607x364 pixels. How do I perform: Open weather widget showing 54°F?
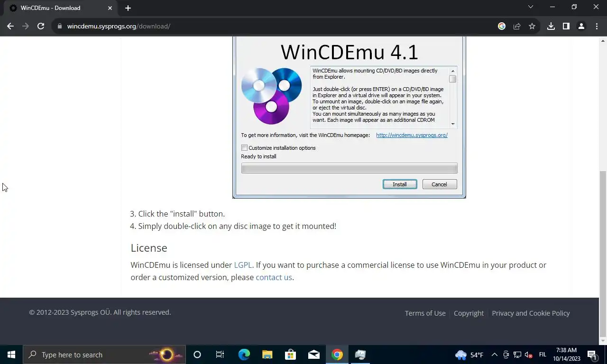[469, 355]
